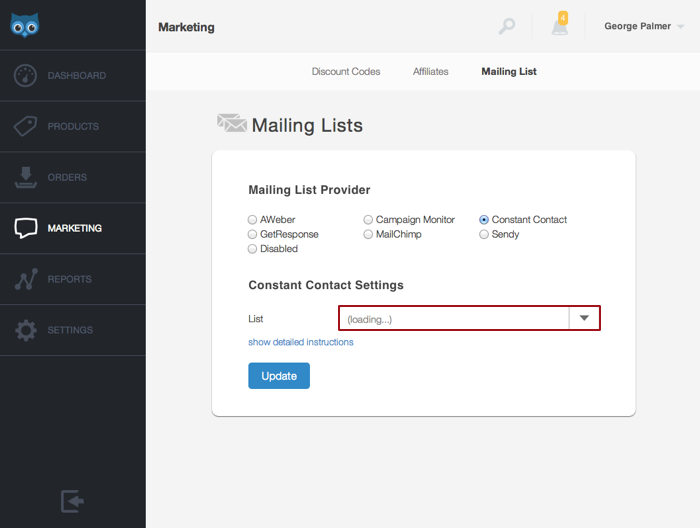Click the Mailing Lists heading
Viewport: 700px width, 528px height.
click(x=307, y=125)
